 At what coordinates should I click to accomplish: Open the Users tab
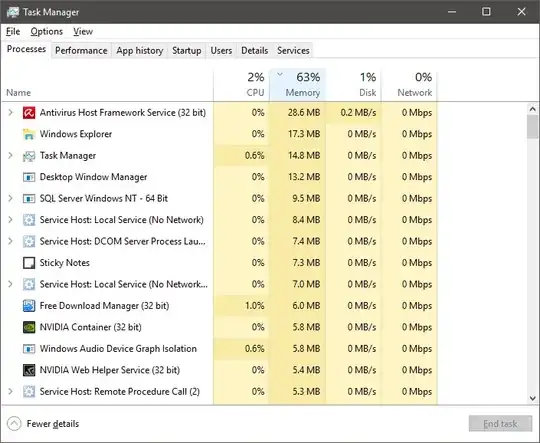[x=221, y=51]
